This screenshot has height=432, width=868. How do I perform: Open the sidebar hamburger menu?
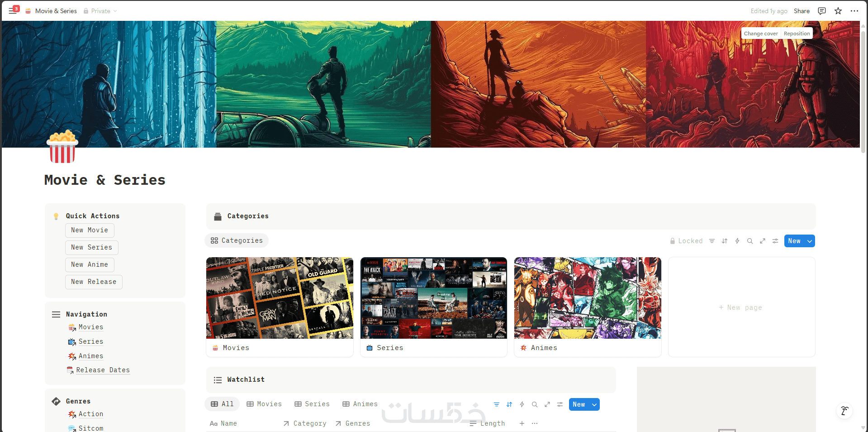[13, 11]
